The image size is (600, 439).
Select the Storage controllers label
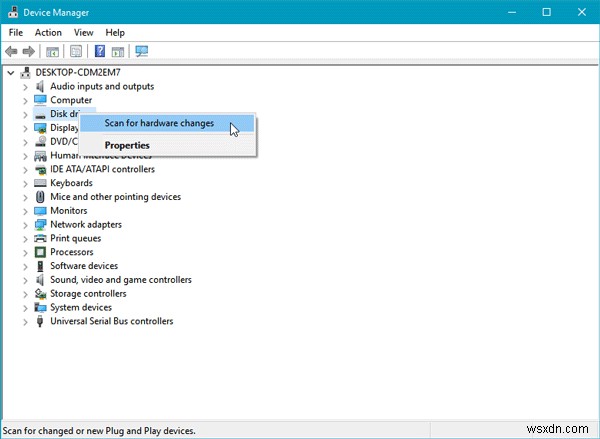[x=88, y=294]
